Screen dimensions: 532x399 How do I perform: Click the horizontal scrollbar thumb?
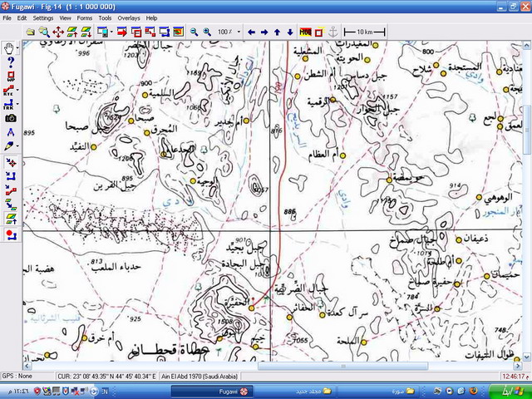[343, 366]
